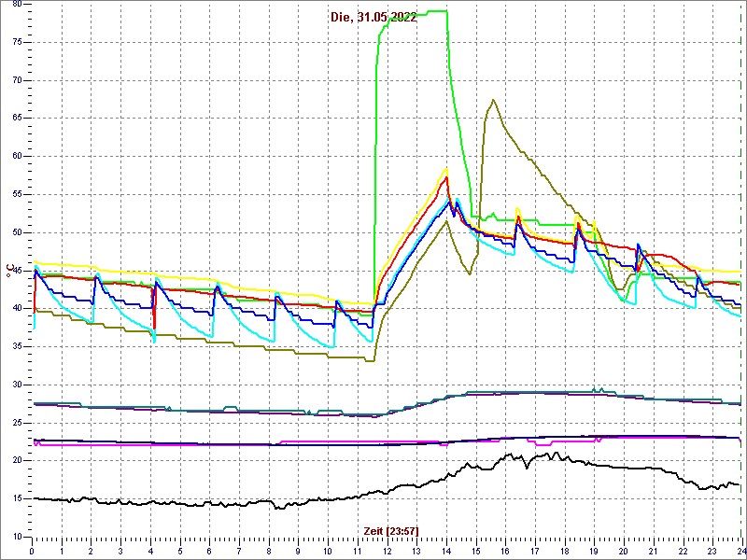Select the 50 value on the temperature axis

18,232
